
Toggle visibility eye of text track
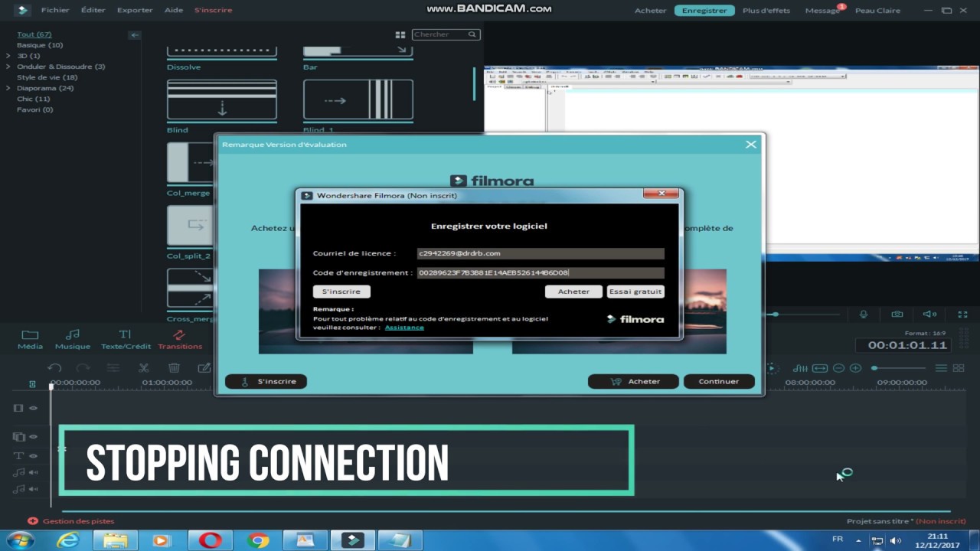coord(33,455)
